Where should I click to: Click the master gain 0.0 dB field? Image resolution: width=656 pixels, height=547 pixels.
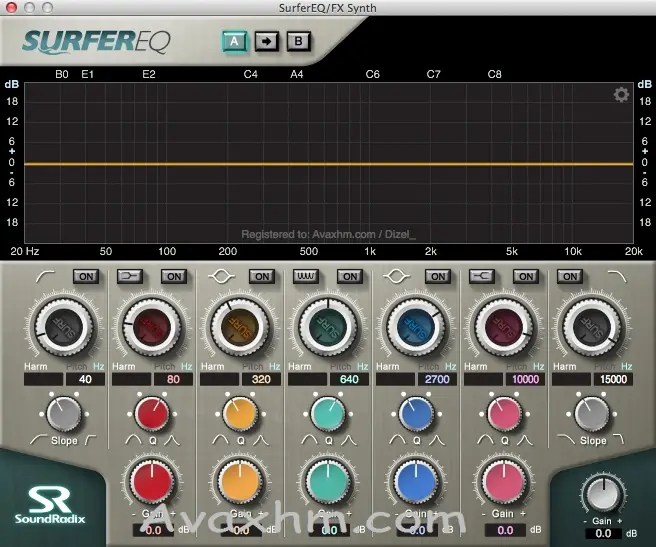(x=603, y=534)
